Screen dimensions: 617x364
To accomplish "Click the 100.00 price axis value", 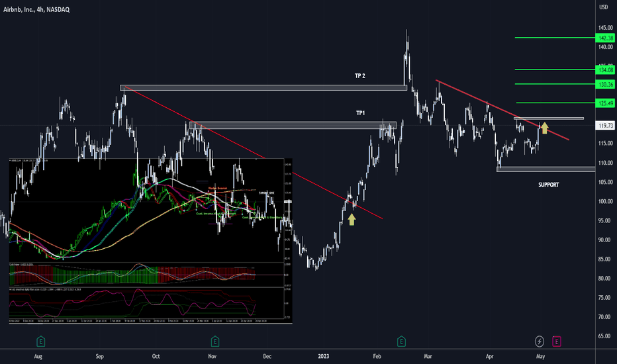I will (606, 201).
